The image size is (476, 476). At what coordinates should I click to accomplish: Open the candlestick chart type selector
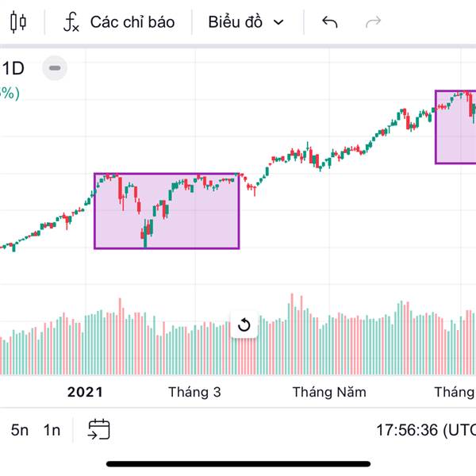click(x=19, y=22)
